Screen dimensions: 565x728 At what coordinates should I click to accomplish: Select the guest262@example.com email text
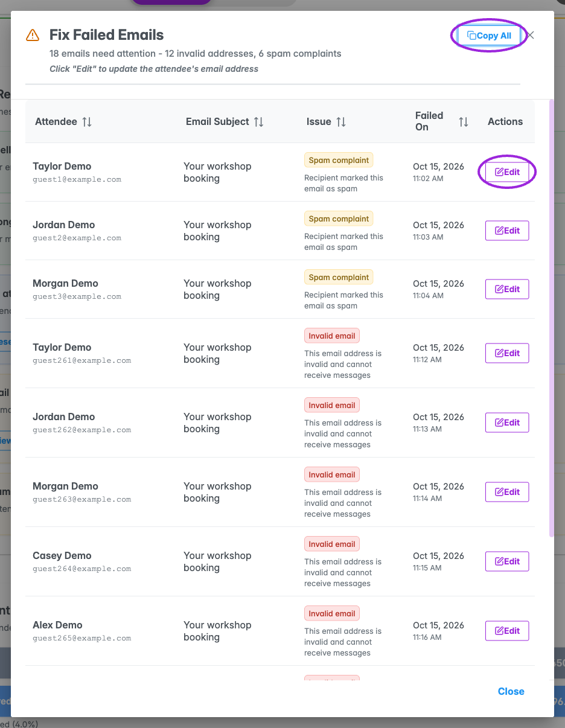click(x=81, y=430)
